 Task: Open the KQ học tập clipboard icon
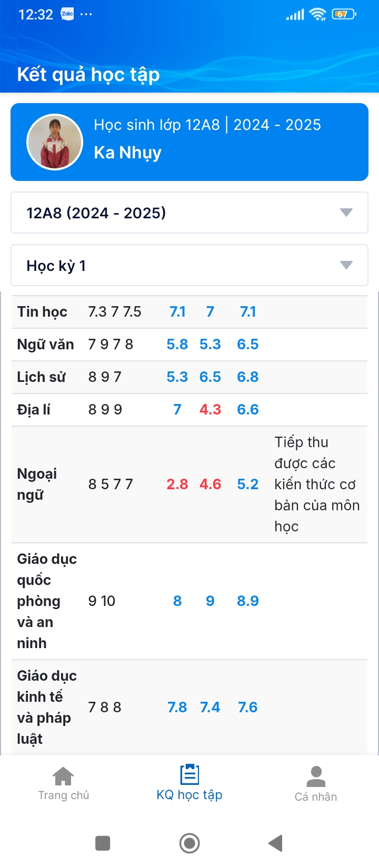(x=189, y=774)
